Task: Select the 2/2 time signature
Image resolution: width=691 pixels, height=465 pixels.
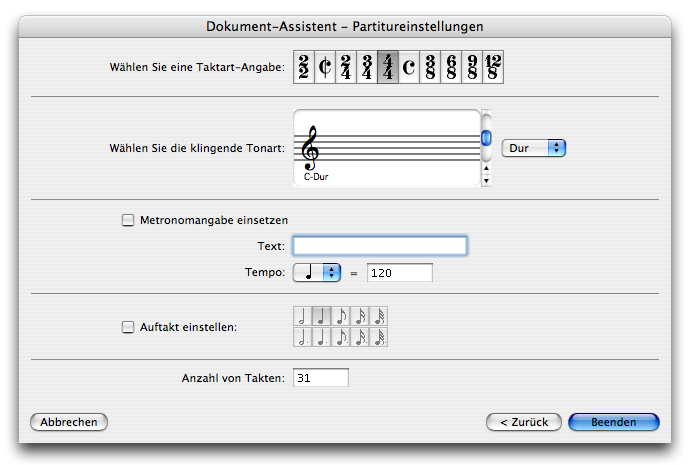Action: coord(304,68)
